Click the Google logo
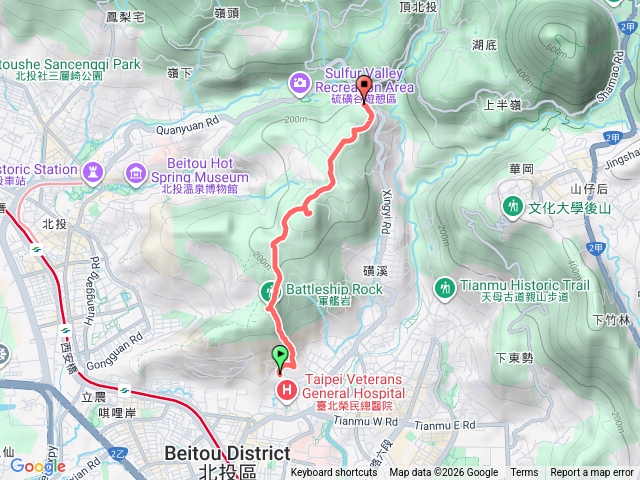The height and width of the screenshot is (480, 640). tap(38, 466)
